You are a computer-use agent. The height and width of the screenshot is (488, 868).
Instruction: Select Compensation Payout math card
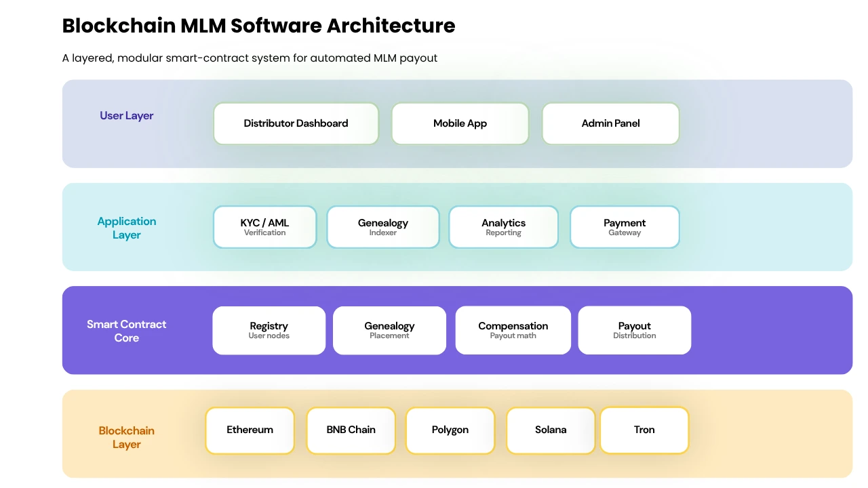(x=513, y=330)
